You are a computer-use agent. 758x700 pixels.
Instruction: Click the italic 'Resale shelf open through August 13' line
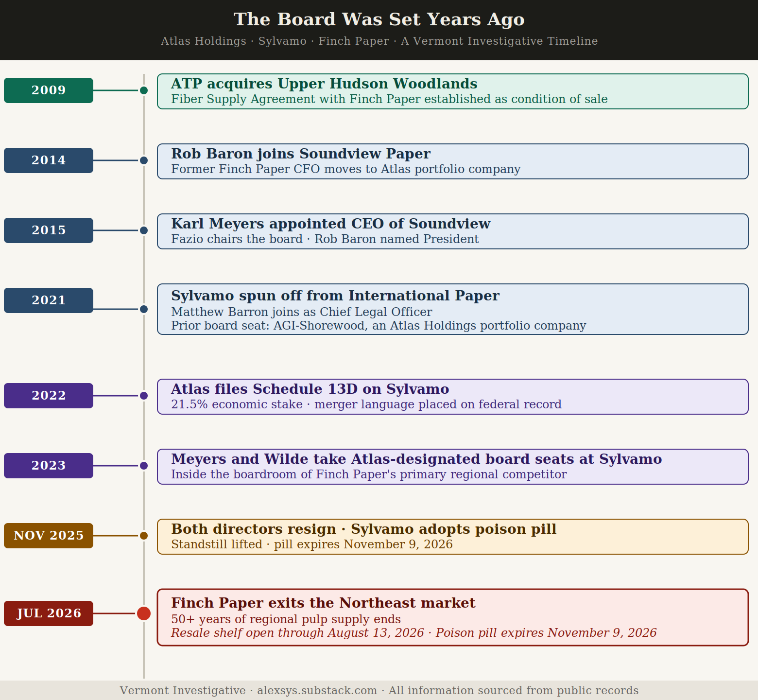(x=414, y=633)
